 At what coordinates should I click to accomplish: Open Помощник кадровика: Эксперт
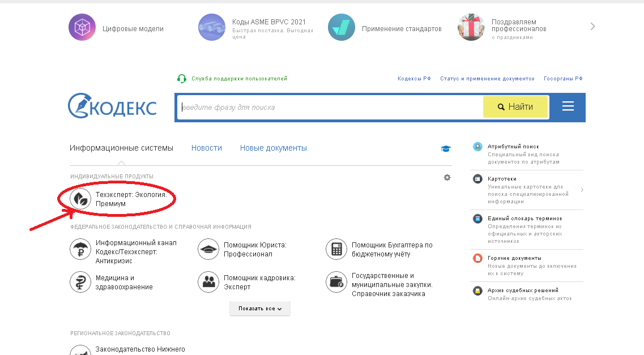tap(259, 283)
